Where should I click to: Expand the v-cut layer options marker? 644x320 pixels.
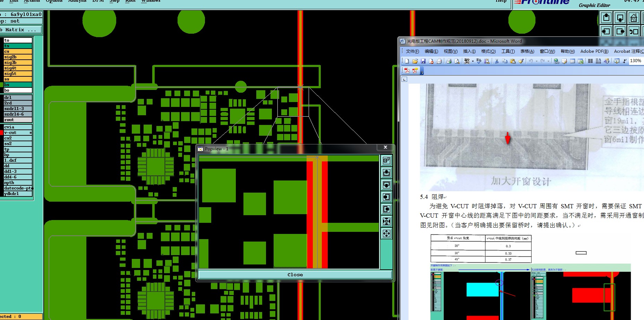(31, 133)
